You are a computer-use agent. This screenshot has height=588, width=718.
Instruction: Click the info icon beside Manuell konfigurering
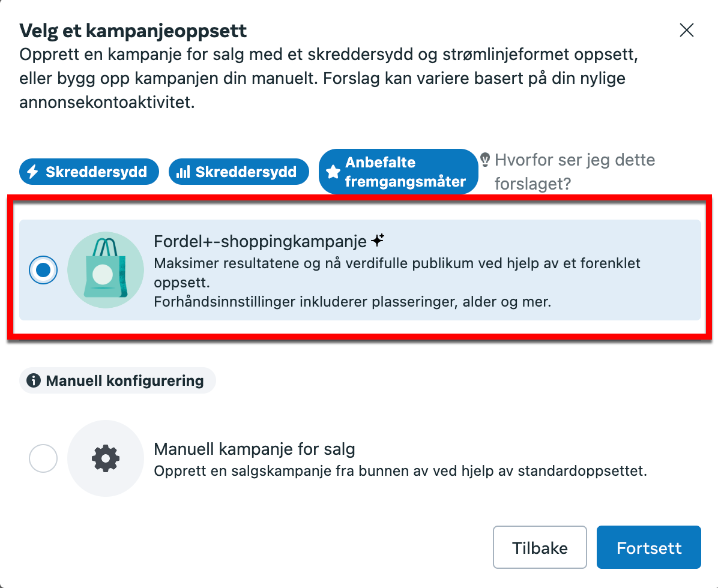[x=34, y=380]
